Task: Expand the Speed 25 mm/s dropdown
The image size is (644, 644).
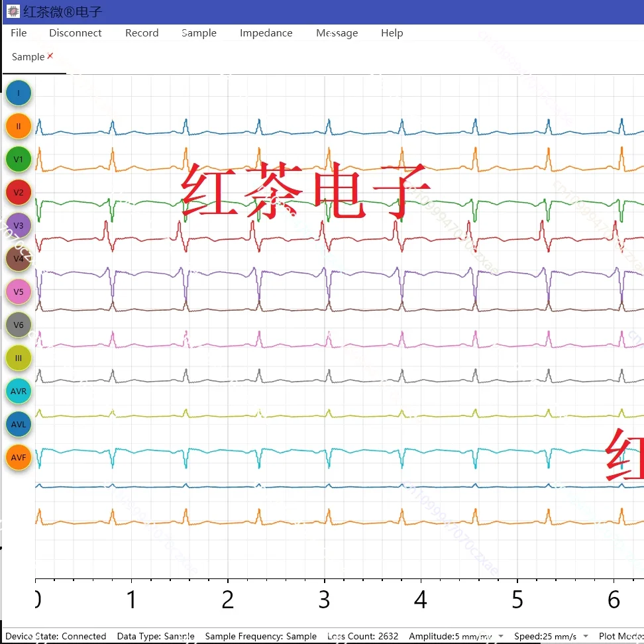Action: (x=585, y=636)
